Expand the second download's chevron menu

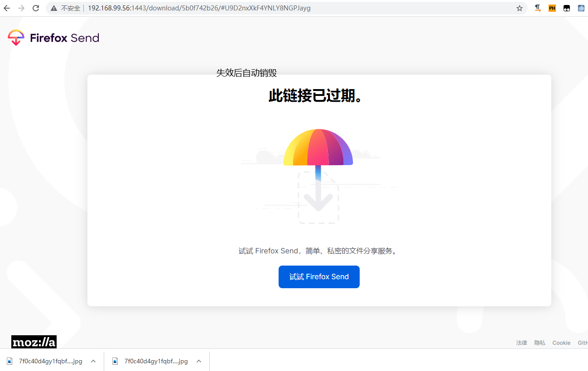(199, 361)
